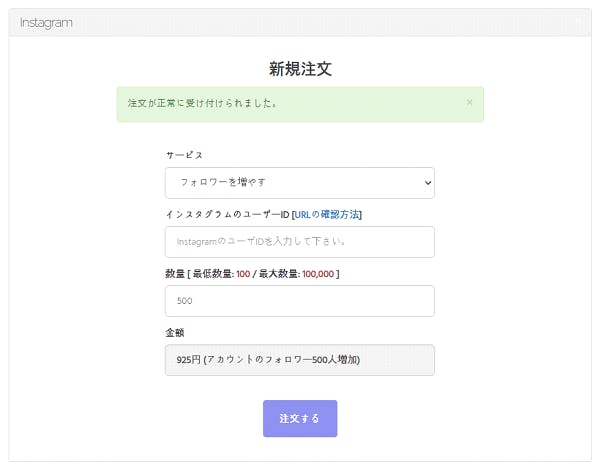The width and height of the screenshot is (602, 469).
Task: Click the 注文が正常に受け付けられました message text
Action: point(203,103)
